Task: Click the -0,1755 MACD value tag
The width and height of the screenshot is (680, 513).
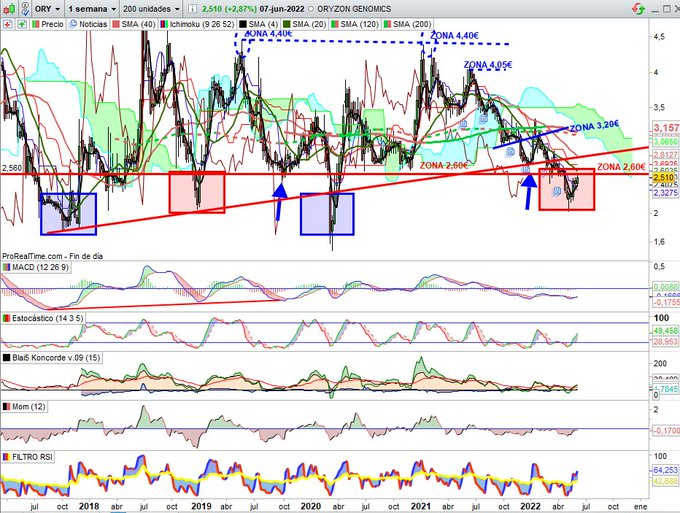Action: click(x=665, y=302)
